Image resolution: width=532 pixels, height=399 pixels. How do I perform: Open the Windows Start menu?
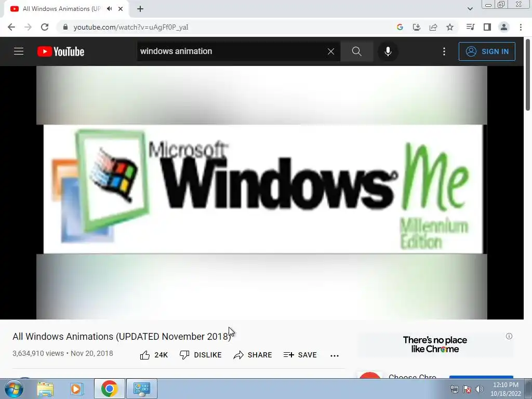point(14,389)
